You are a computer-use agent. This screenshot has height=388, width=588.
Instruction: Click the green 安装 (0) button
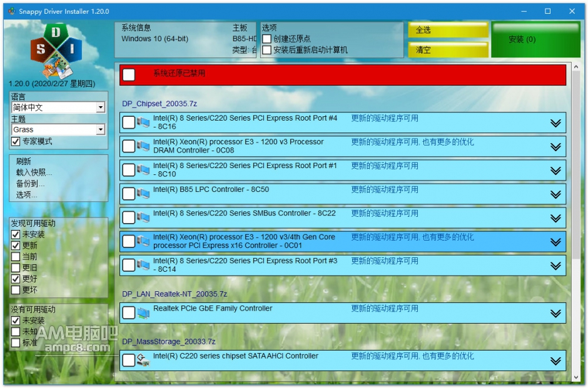(x=536, y=40)
